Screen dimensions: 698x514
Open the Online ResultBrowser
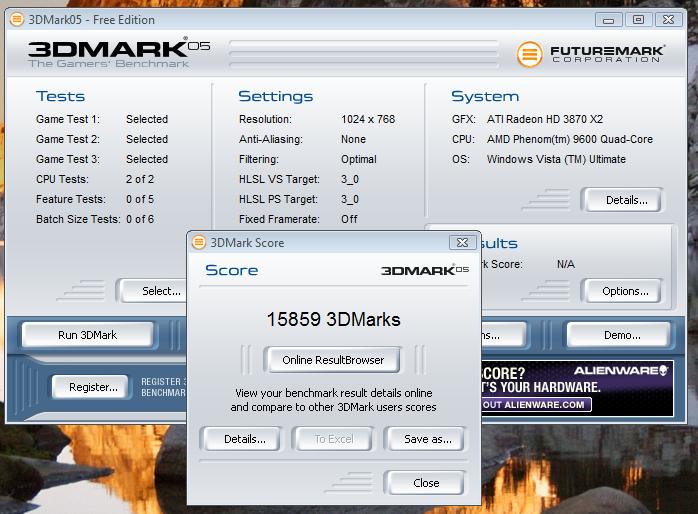click(333, 360)
